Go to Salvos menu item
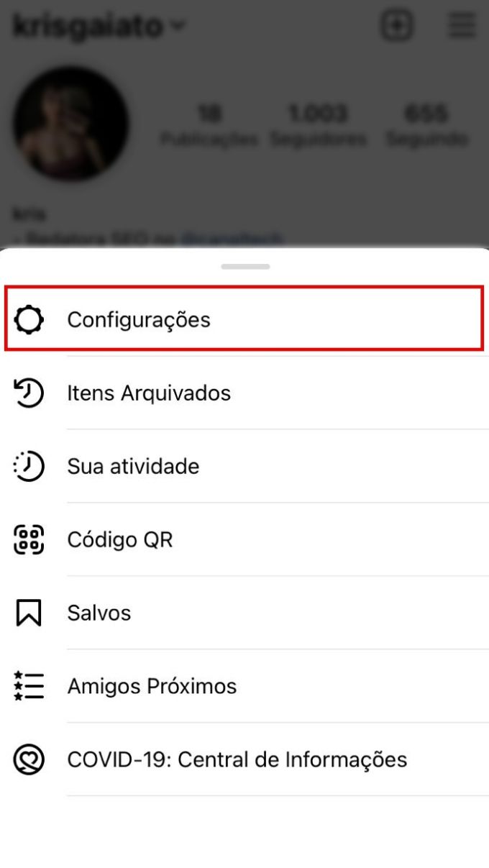The image size is (489, 868). pyautogui.click(x=244, y=613)
